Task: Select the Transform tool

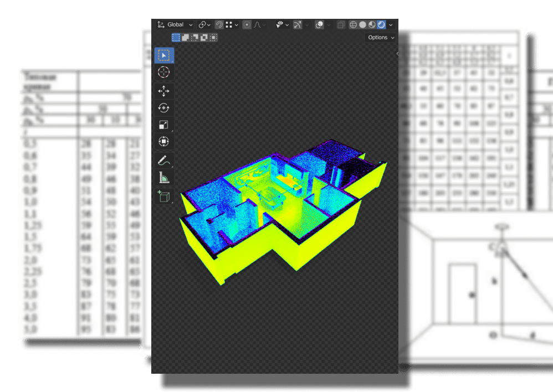Action: pyautogui.click(x=163, y=142)
